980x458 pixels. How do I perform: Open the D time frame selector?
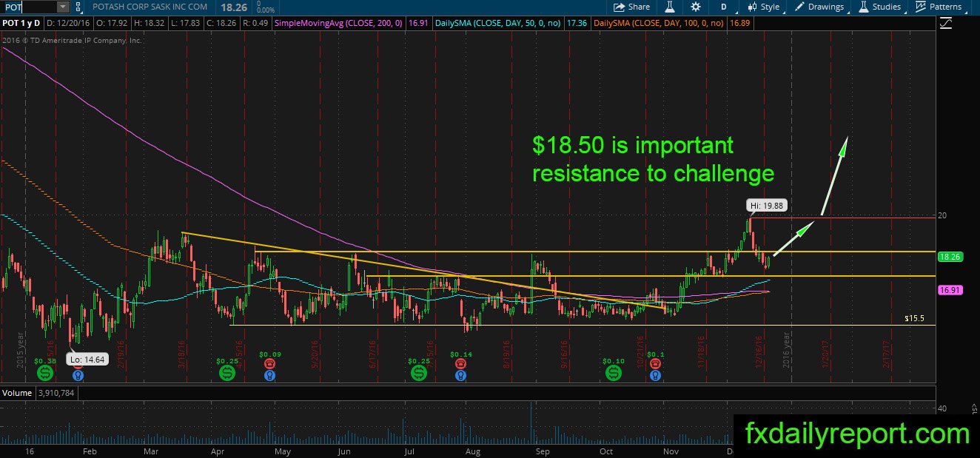(722, 7)
